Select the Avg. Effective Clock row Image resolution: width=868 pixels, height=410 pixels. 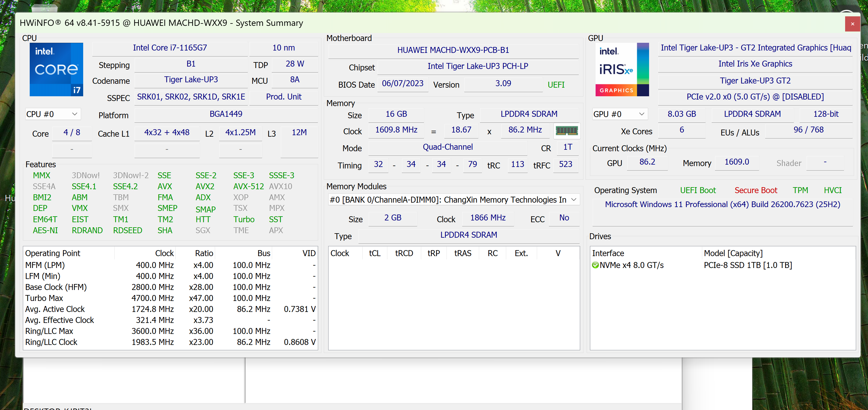point(170,320)
